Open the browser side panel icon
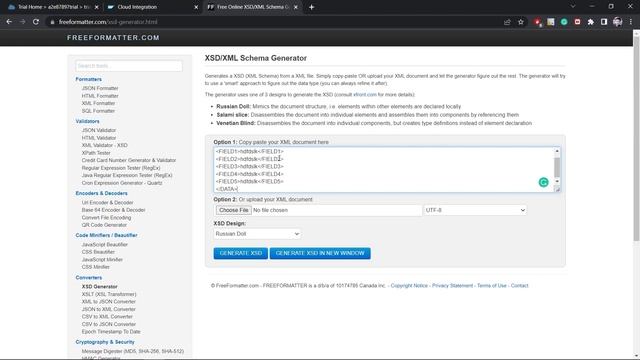Screen dimensions: 640x360 tap(604, 22)
